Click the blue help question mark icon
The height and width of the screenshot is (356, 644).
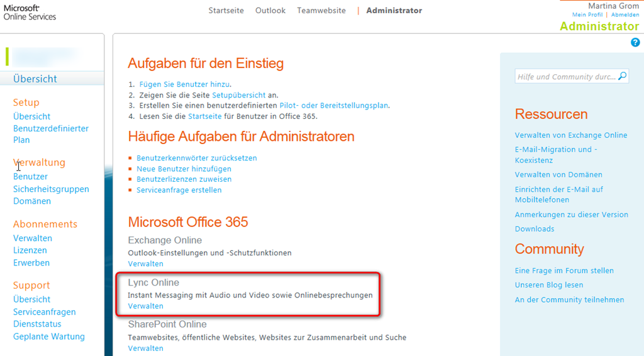point(635,42)
